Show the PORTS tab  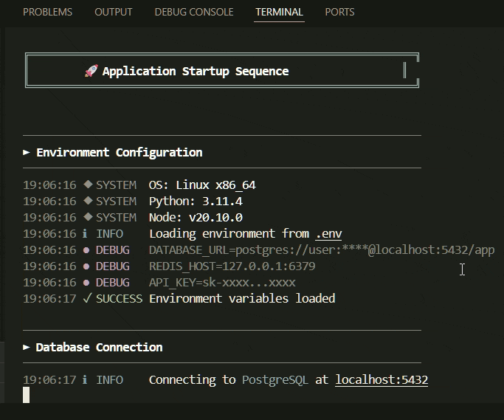click(339, 12)
